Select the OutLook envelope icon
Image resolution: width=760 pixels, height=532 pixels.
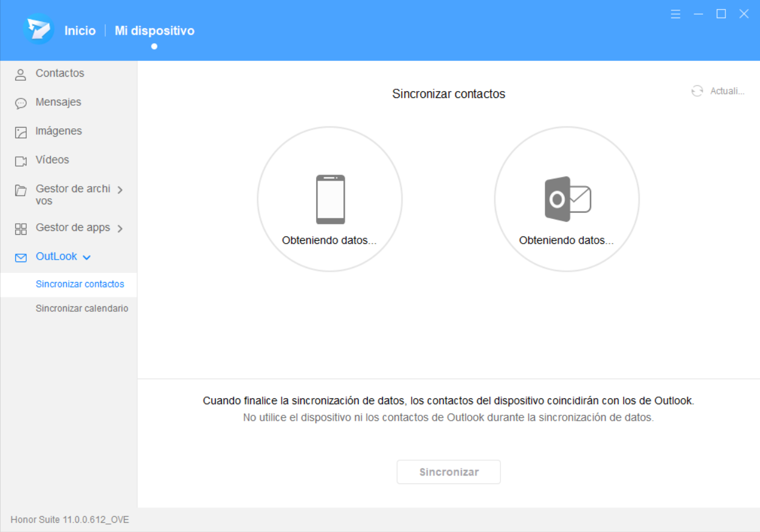21,257
